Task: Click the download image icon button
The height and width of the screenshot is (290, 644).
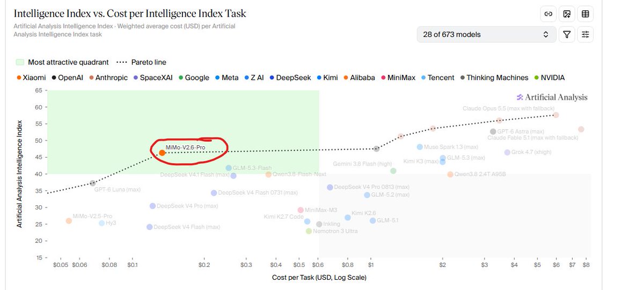Action: pyautogui.click(x=567, y=14)
